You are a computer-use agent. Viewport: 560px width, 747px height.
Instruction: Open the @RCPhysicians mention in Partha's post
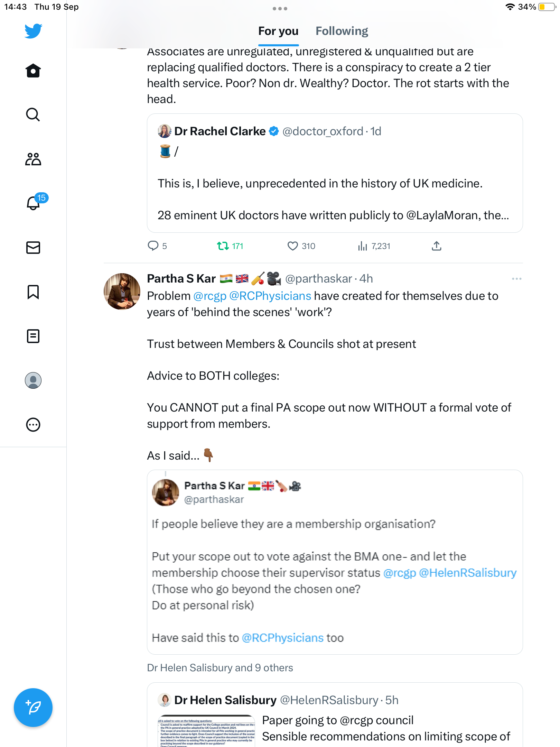(x=270, y=296)
